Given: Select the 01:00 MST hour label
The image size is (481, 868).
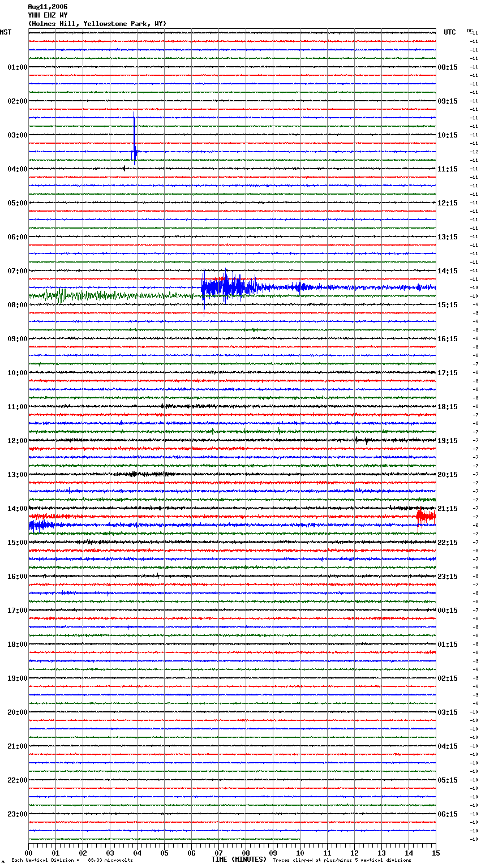Looking at the screenshot, I should pyautogui.click(x=18, y=67).
